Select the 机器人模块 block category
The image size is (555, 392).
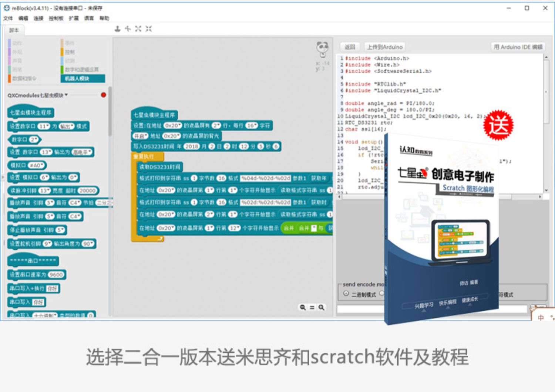(83, 78)
